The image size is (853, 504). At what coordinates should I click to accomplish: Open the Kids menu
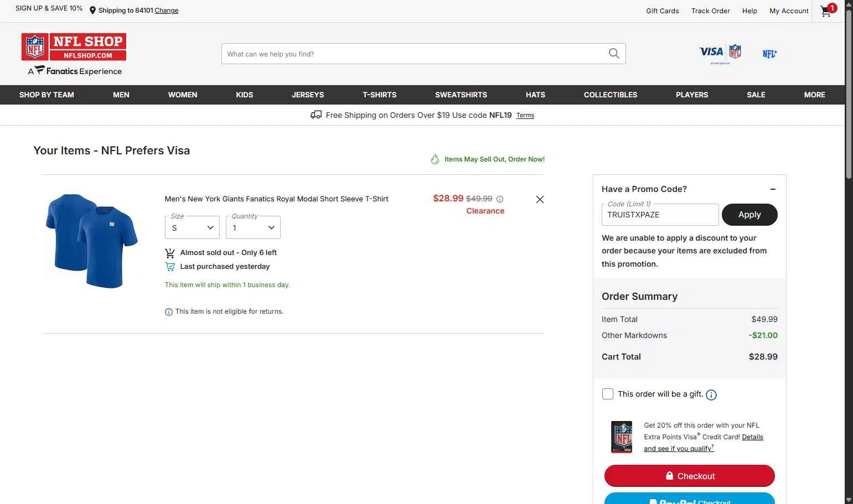[x=245, y=95]
